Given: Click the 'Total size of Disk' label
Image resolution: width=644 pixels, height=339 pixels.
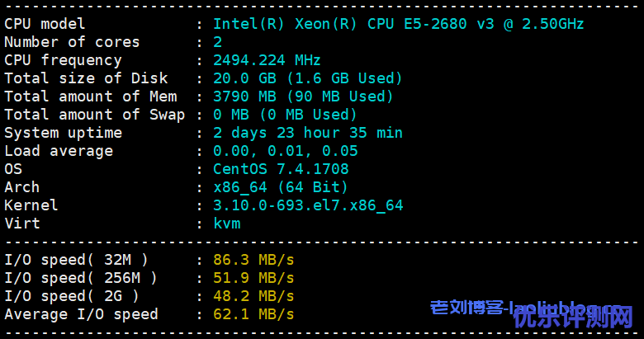Looking at the screenshot, I should (86, 78).
